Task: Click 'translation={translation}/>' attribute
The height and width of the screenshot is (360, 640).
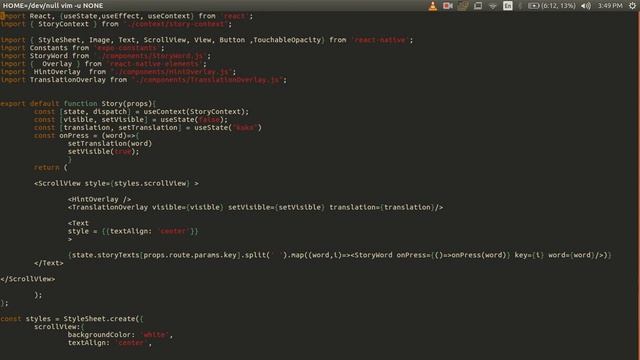Action: 386,207
